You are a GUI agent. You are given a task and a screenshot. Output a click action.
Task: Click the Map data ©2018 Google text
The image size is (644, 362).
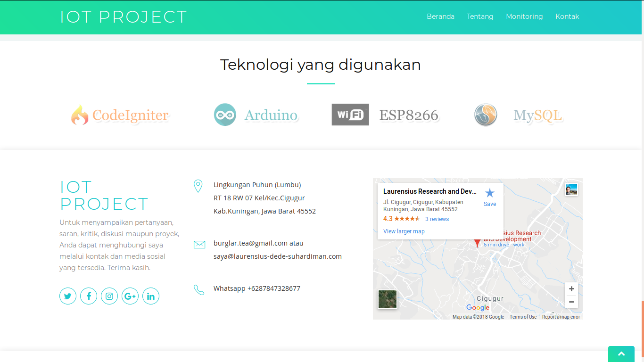pyautogui.click(x=478, y=317)
